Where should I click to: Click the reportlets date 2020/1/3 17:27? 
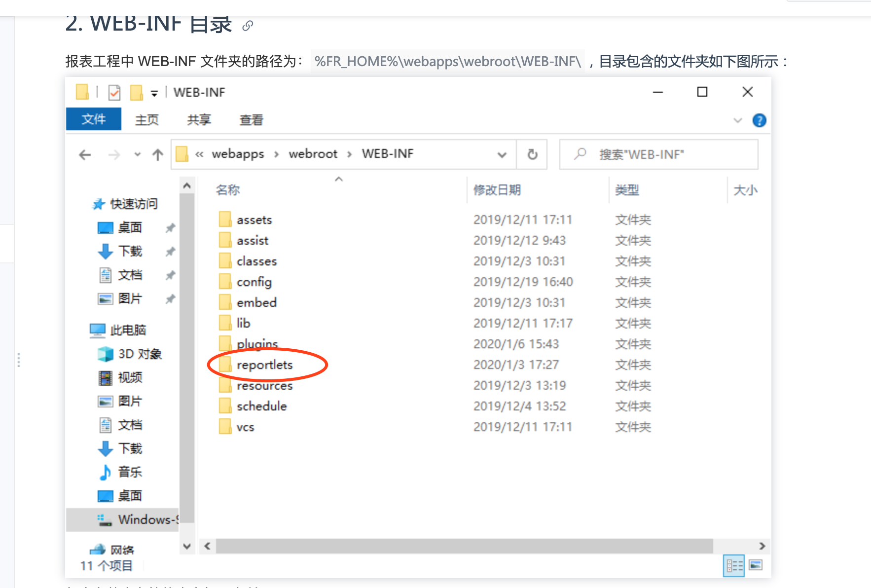516,365
